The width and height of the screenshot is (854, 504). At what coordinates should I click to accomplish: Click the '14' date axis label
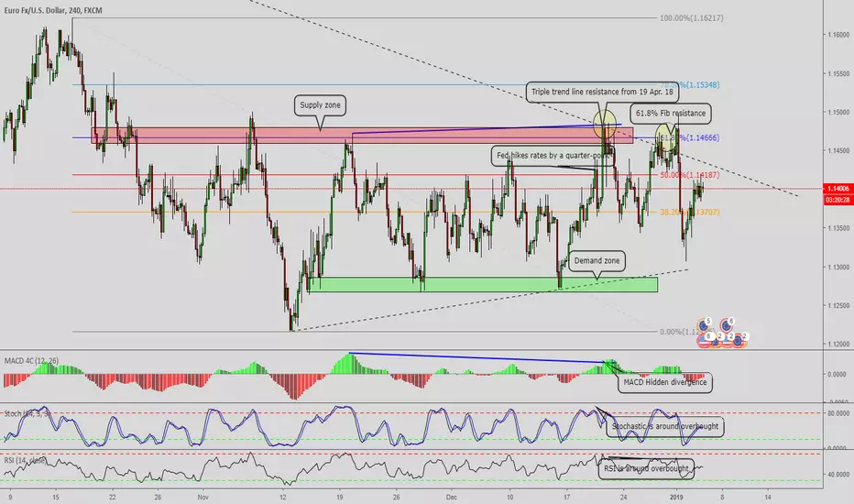click(767, 497)
